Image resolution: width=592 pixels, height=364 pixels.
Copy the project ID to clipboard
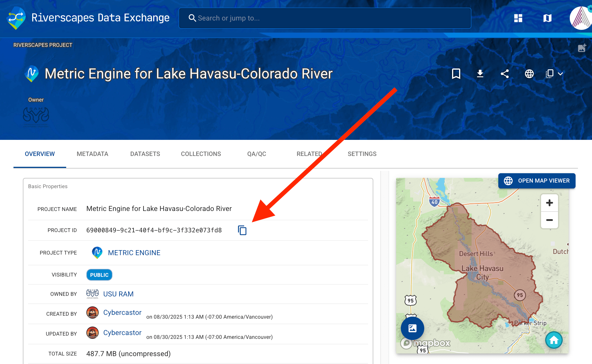pyautogui.click(x=242, y=230)
